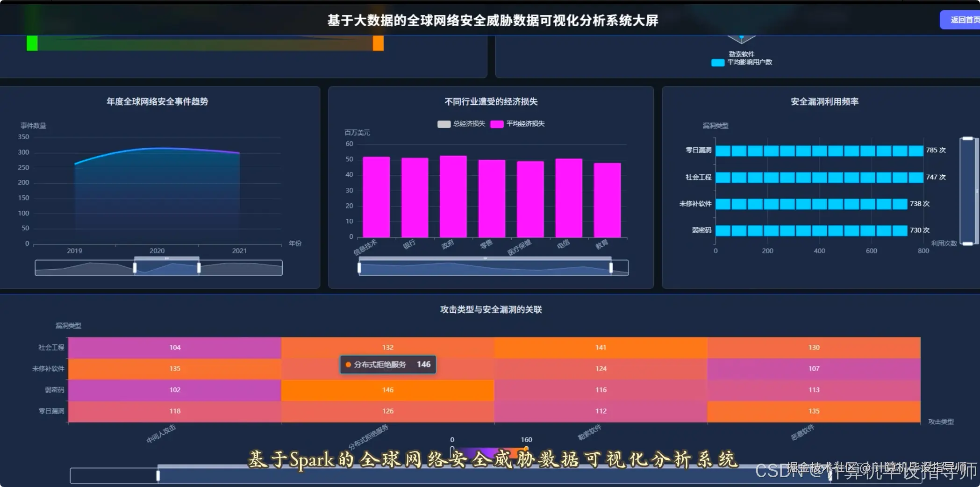Click heatmap cell 135 in 零日漏洞 row
This screenshot has height=487, width=980.
tap(814, 411)
